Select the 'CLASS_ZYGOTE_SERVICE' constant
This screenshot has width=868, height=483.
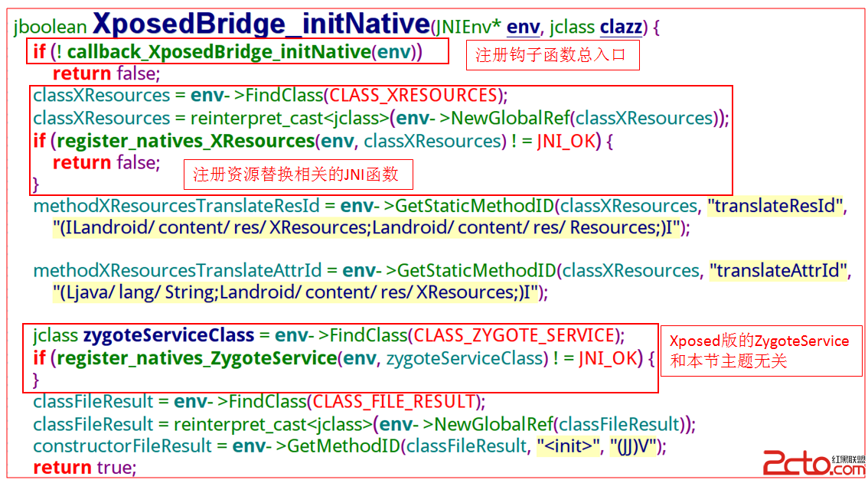(514, 336)
